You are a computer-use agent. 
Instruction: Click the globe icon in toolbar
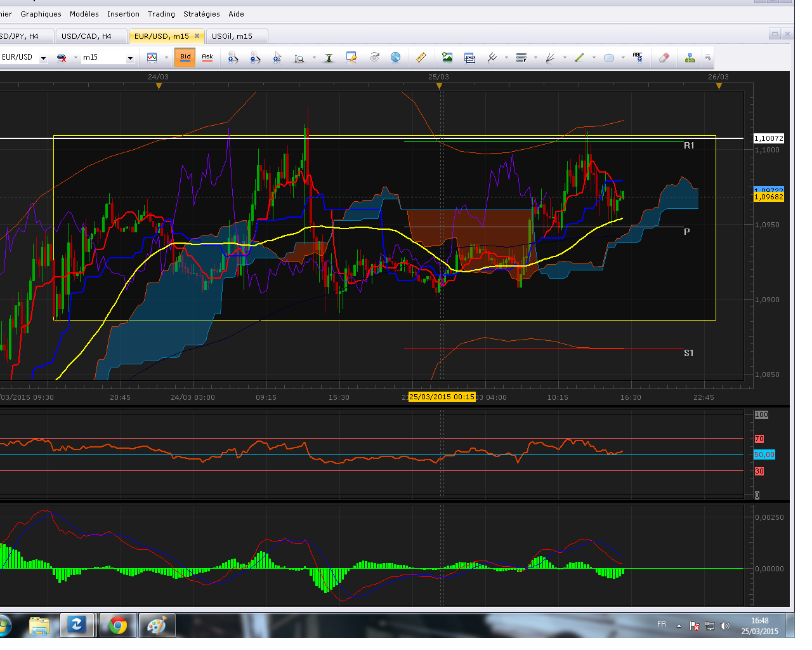(x=395, y=58)
